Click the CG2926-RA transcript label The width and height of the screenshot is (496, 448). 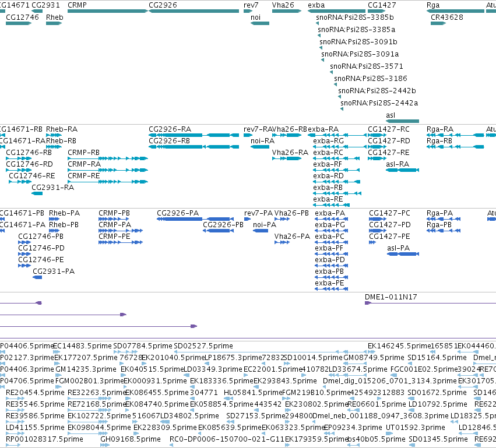170,129
